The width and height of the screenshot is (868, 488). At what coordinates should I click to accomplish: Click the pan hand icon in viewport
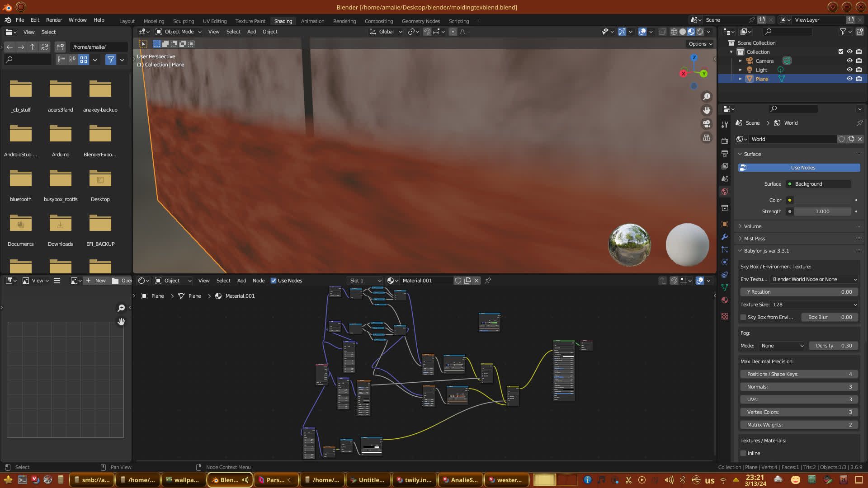pyautogui.click(x=706, y=110)
